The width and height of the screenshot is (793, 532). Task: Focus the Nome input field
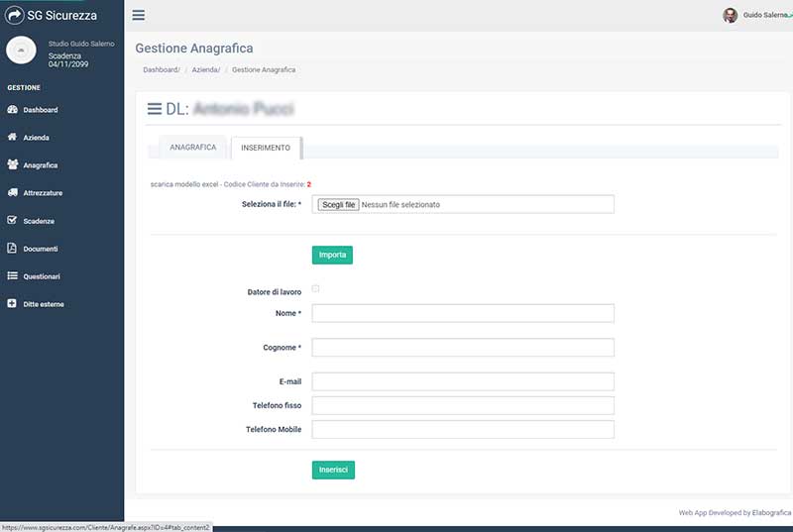(463, 313)
